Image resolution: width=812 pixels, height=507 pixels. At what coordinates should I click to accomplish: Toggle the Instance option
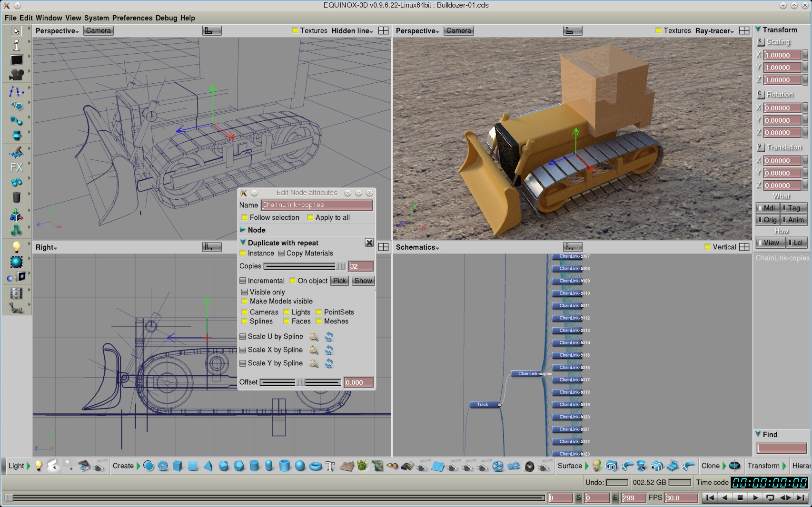click(x=243, y=253)
